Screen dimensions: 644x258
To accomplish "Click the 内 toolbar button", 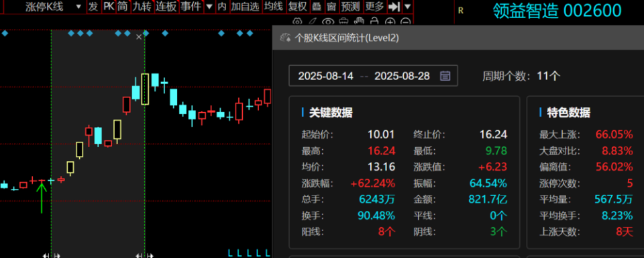I will [x=222, y=7].
